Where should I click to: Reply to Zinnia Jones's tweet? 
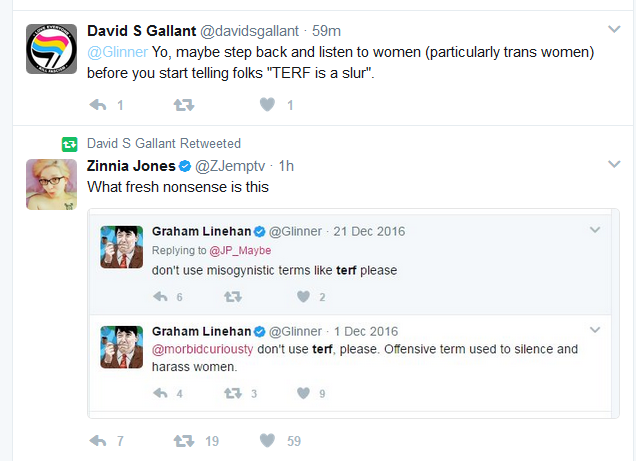[98, 441]
